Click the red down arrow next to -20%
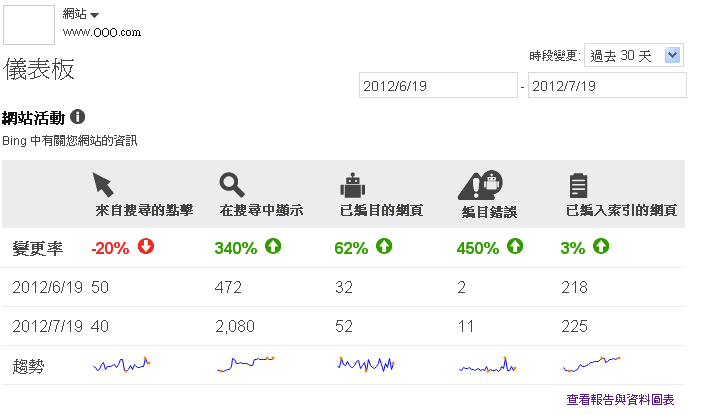Image resolution: width=701 pixels, height=415 pixels. (x=146, y=247)
